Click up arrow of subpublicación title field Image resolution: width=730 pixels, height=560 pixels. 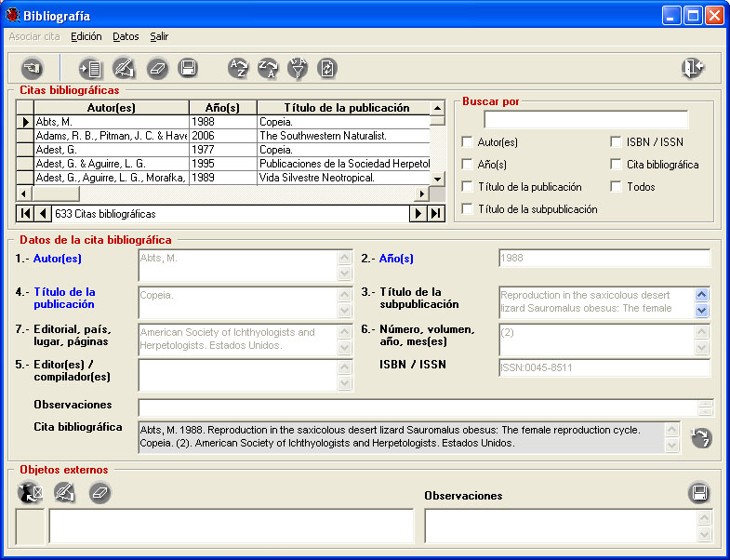[x=701, y=295]
